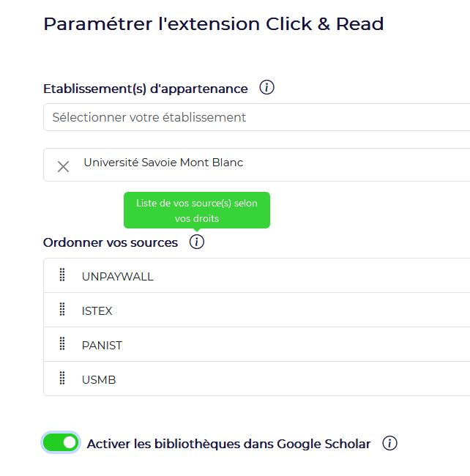This screenshot has width=470, height=476.
Task: Select the PANIST source row
Action: 257,344
